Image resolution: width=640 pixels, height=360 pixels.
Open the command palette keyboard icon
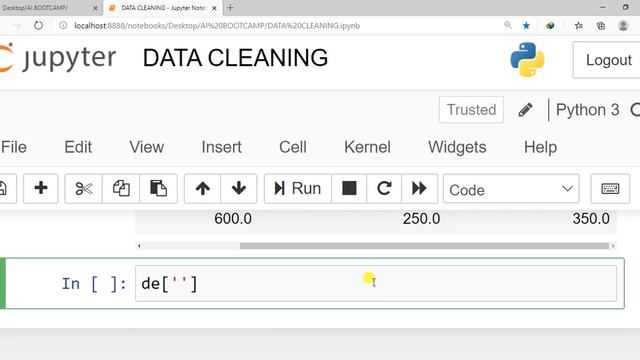coord(610,189)
